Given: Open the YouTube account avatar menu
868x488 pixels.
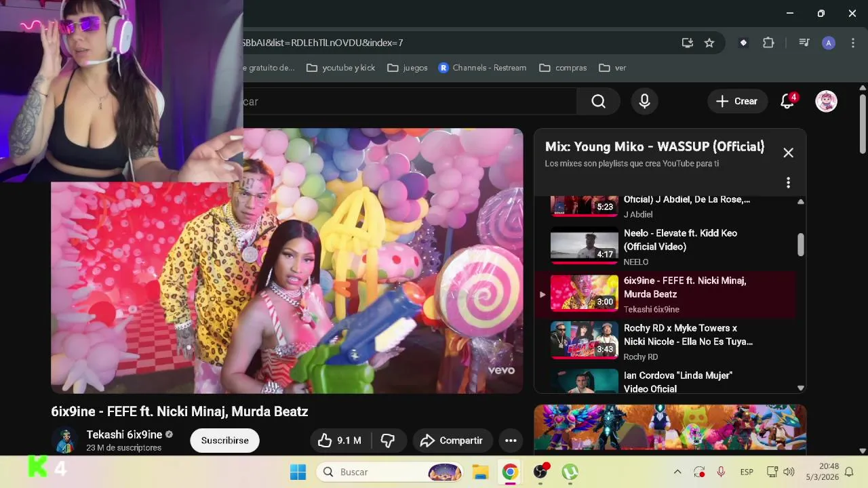Looking at the screenshot, I should coord(826,102).
